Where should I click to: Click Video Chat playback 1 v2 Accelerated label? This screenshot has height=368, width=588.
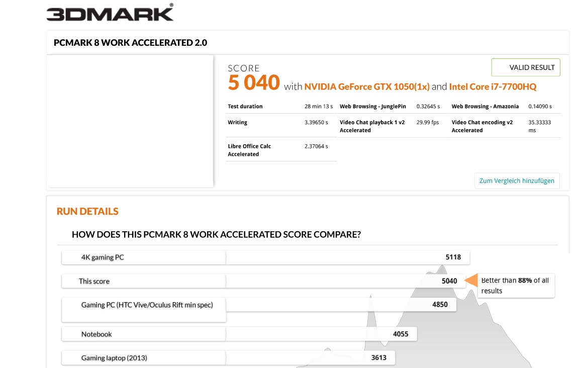372,126
